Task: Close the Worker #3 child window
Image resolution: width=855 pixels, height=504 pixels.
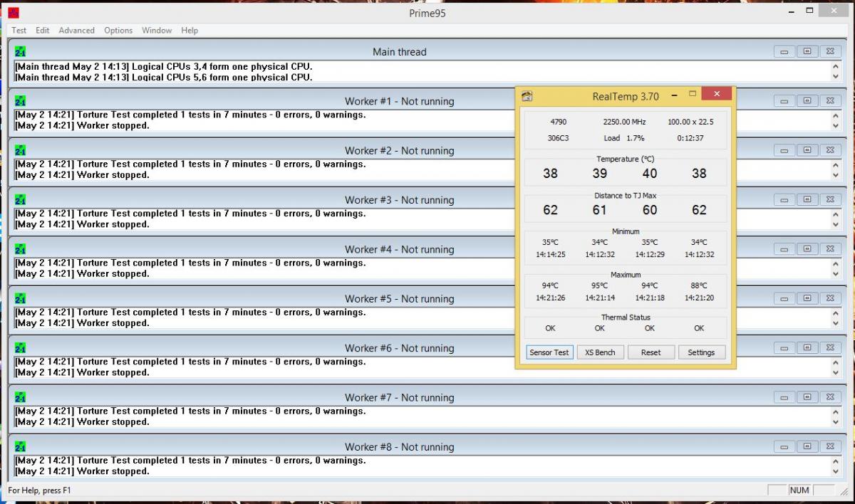Action: [x=830, y=200]
